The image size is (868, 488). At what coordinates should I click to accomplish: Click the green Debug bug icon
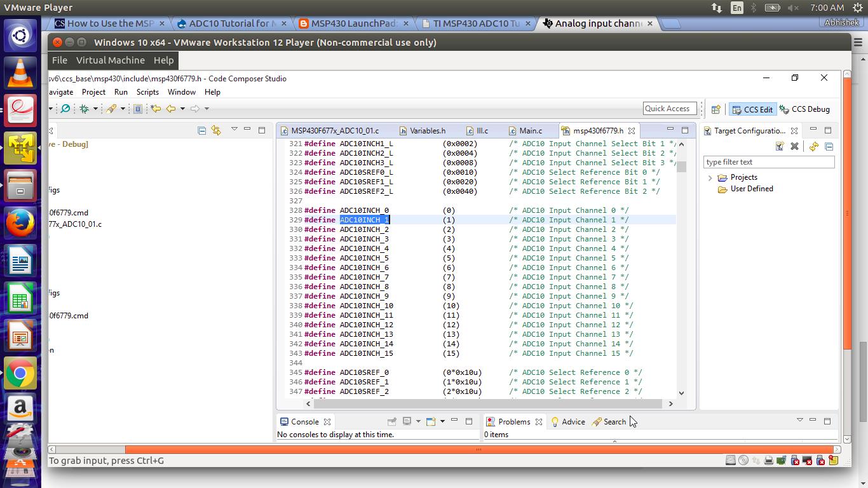pyautogui.click(x=84, y=109)
